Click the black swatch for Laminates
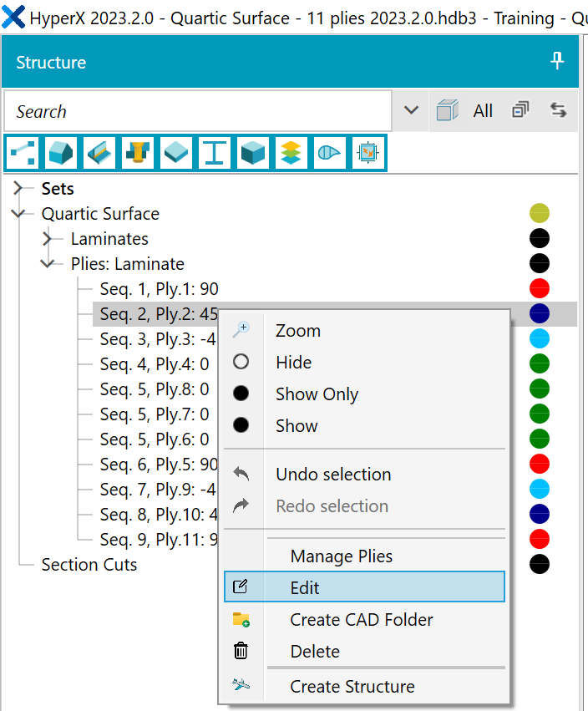 click(x=539, y=238)
